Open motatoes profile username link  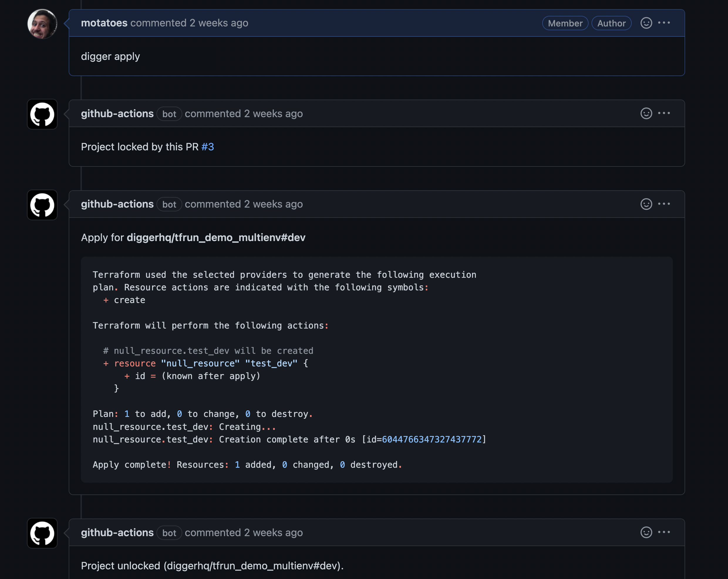(104, 23)
